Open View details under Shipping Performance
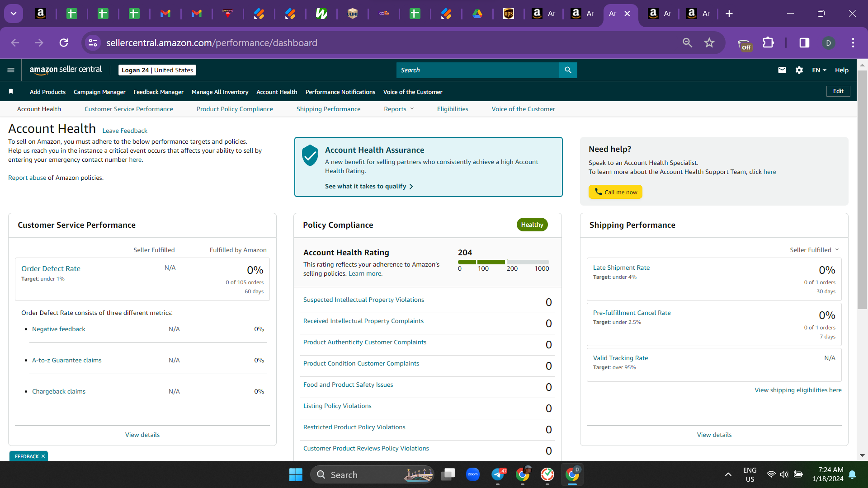The height and width of the screenshot is (488, 868). (x=714, y=435)
